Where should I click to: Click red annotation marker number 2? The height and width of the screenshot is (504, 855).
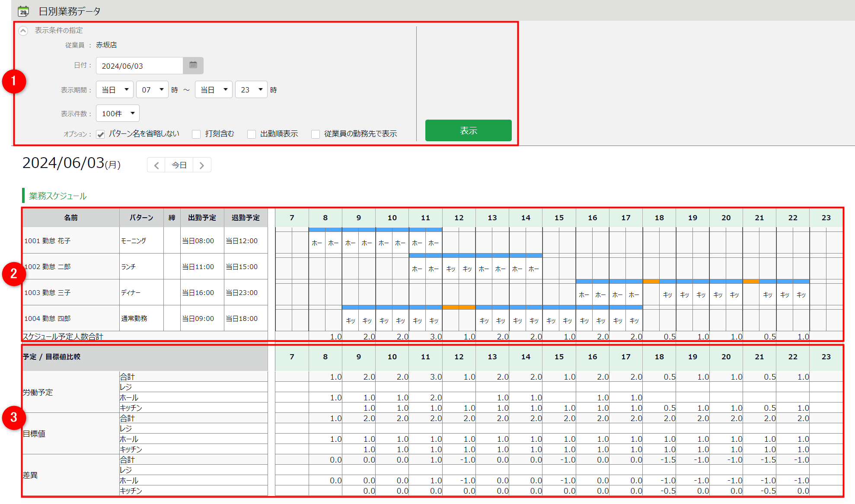tap(14, 273)
